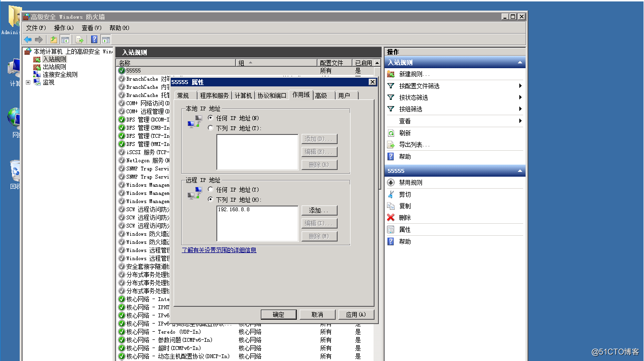Switch to the 程序和服务 tab
644x361 pixels.
214,96
